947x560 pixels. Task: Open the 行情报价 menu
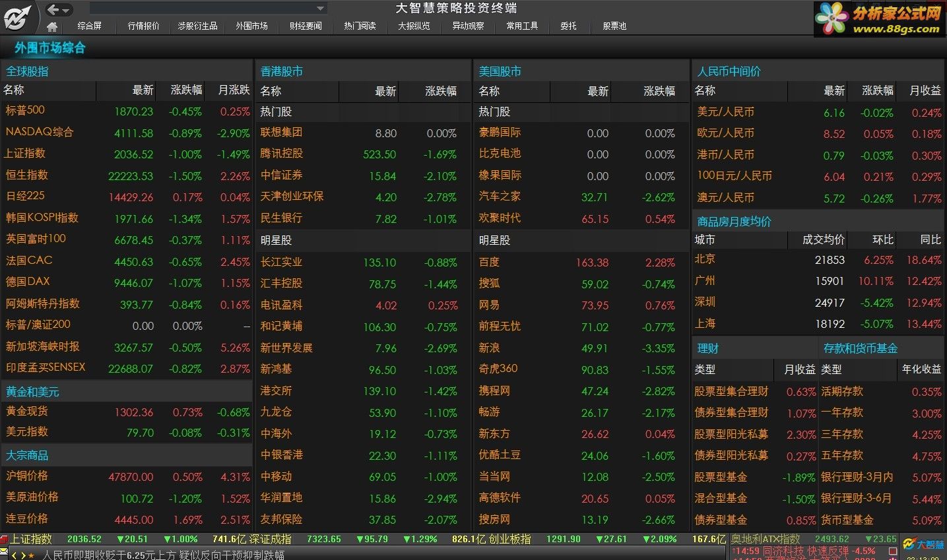143,26
